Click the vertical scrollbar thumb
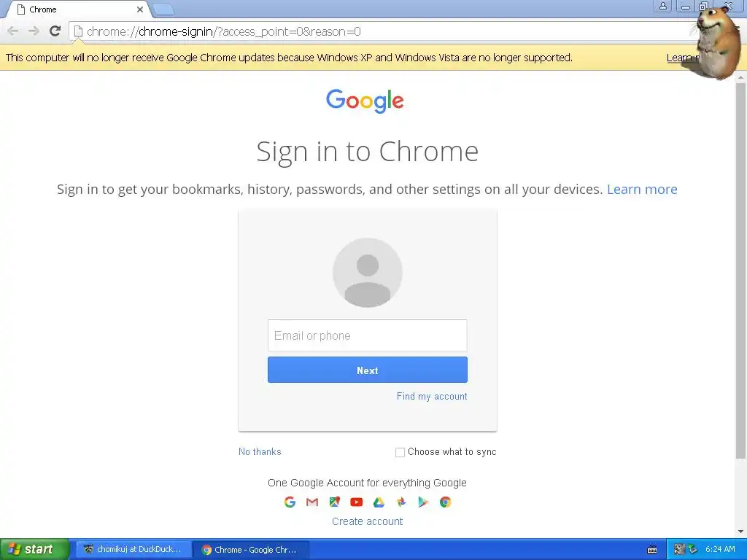Screen dimensions: 747x560 point(741,271)
